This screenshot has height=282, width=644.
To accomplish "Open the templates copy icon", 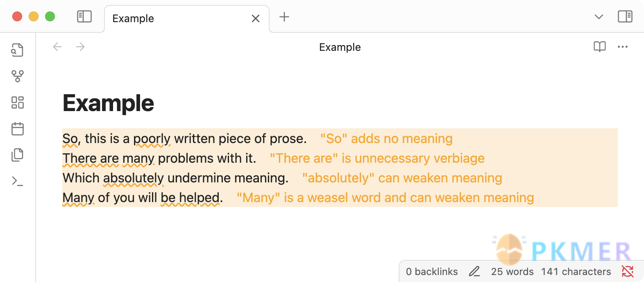I will tap(17, 155).
